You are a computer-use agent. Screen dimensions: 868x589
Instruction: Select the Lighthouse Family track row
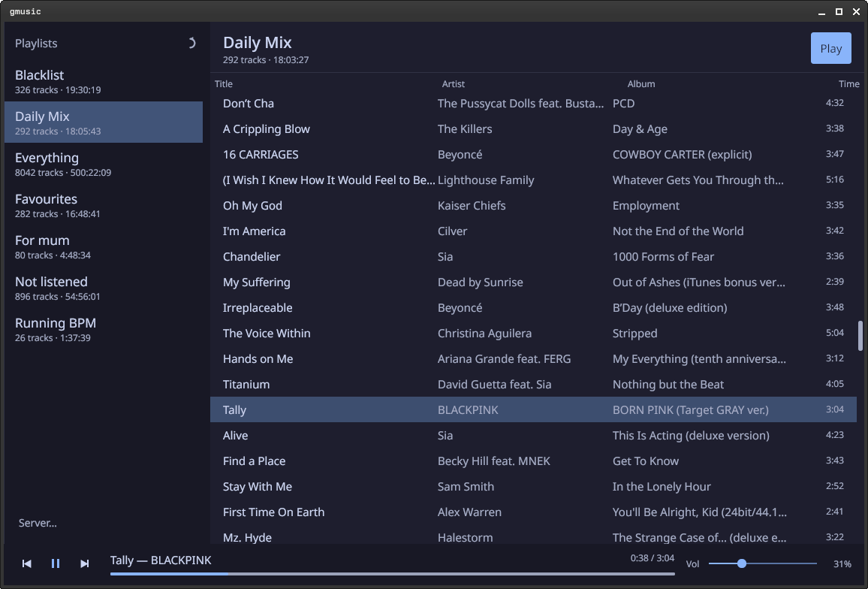coord(533,180)
